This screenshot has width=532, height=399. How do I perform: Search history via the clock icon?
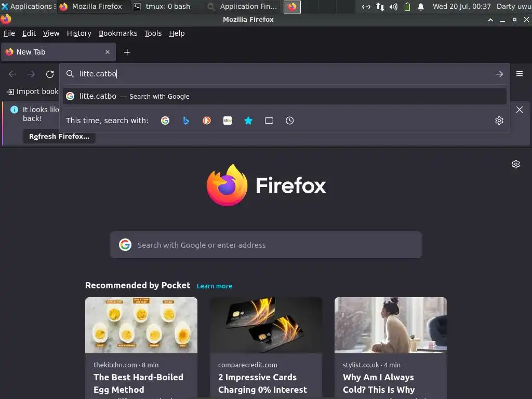click(290, 121)
